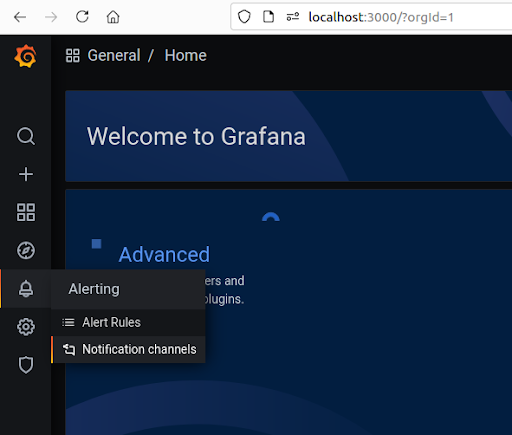The image size is (512, 435).
Task: Open the Dashboards grid icon in sidebar
Action: 26,212
